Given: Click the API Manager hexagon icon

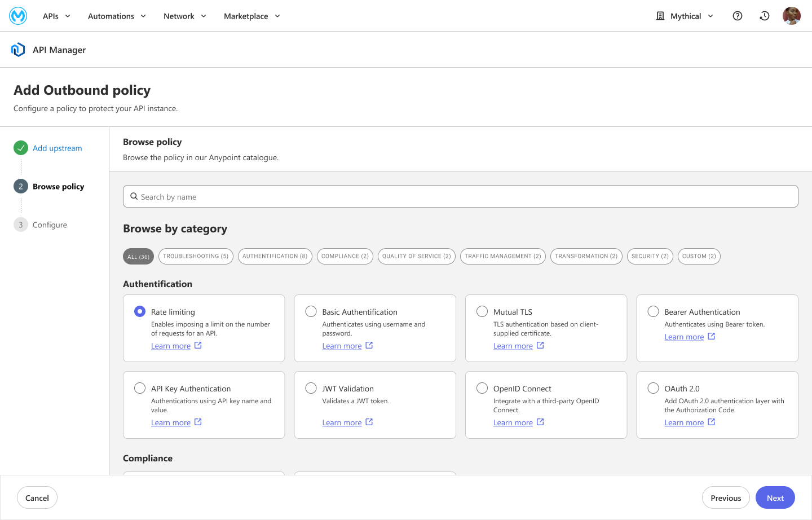Looking at the screenshot, I should [x=18, y=50].
